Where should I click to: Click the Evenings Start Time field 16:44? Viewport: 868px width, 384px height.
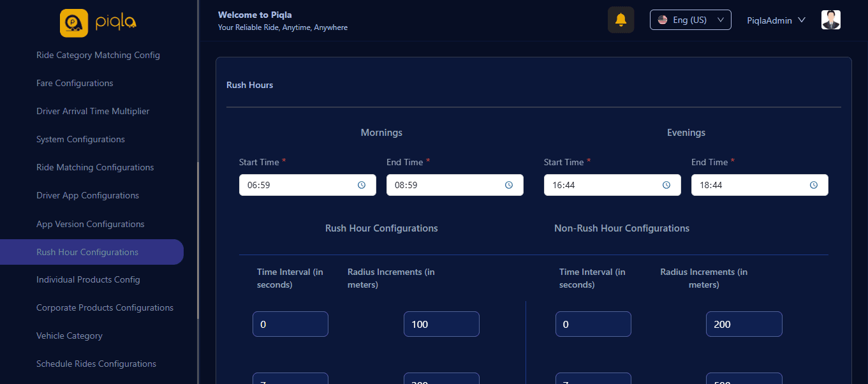(x=612, y=185)
